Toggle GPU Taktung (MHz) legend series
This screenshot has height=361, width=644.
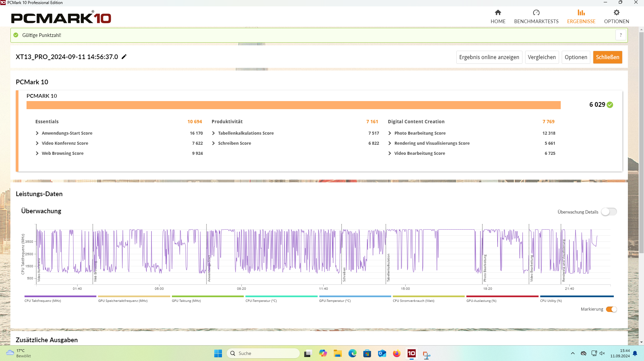[x=208, y=299]
